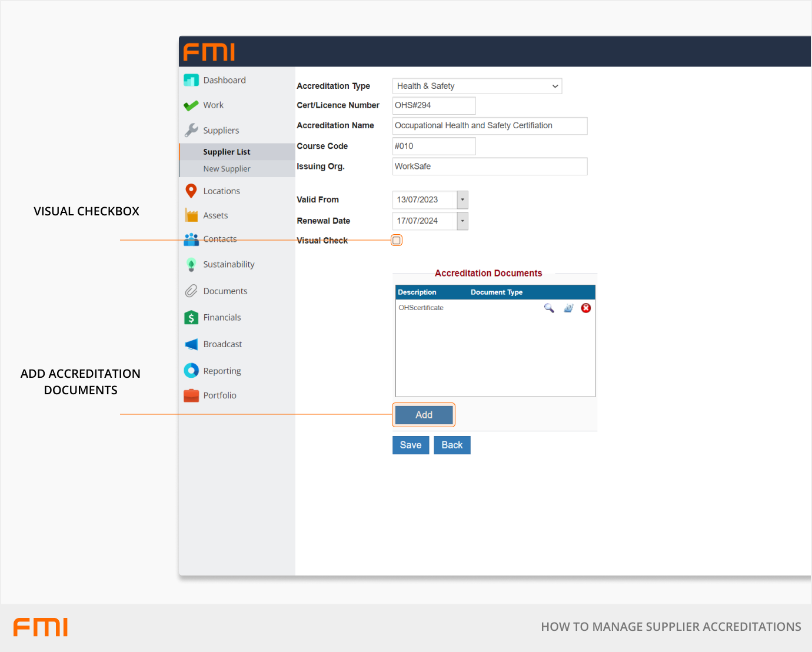Click into the Cert/Licence Number field
This screenshot has height=652, width=812.
click(x=434, y=105)
